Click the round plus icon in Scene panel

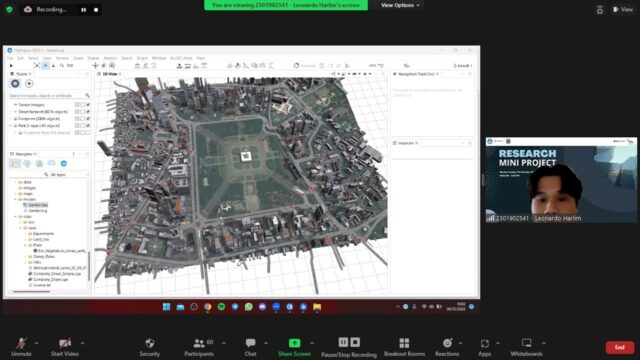[29, 84]
